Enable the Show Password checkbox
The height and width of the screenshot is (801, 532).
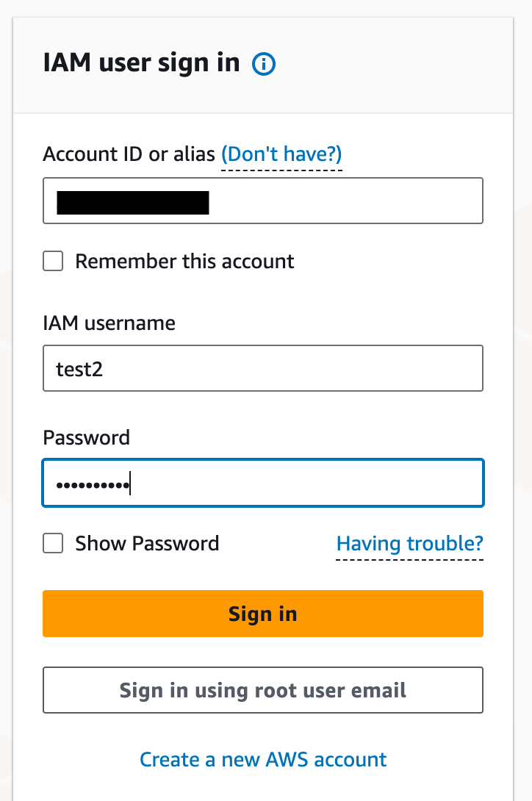click(x=53, y=543)
